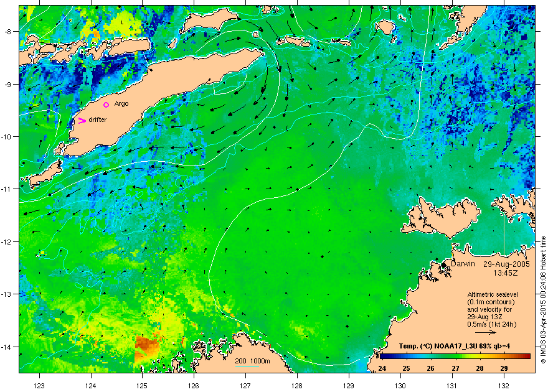Click the 'Darwin' city label
The width and height of the screenshot is (548, 392).
click(463, 264)
